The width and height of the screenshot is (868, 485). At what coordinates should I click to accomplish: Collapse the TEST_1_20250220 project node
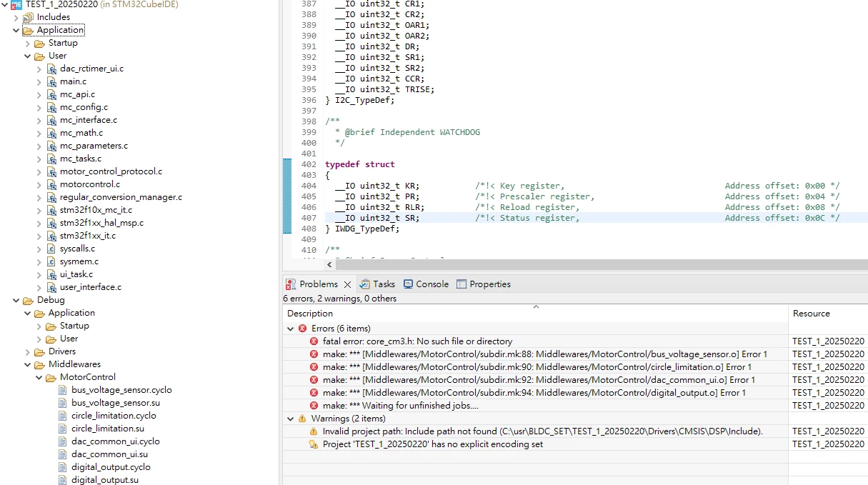(5, 4)
